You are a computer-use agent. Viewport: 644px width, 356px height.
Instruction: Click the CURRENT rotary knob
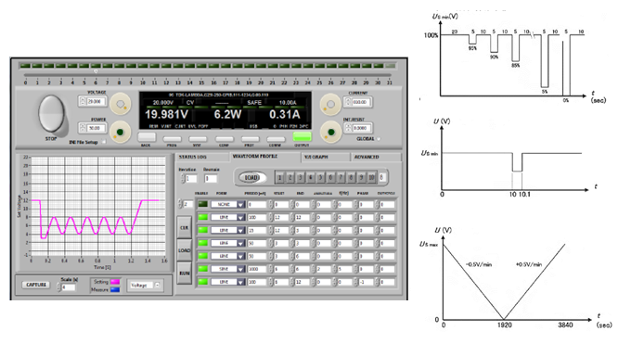(x=330, y=104)
